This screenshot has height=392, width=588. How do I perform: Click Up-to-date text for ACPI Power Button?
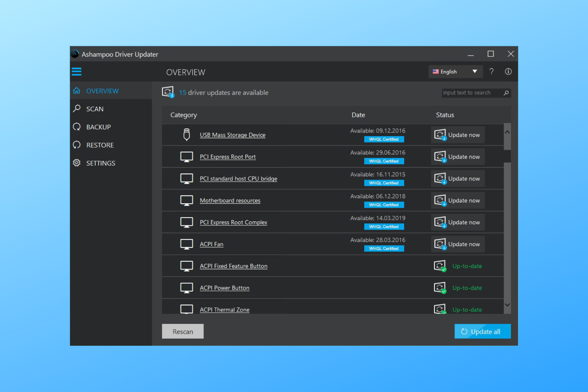[x=467, y=288]
